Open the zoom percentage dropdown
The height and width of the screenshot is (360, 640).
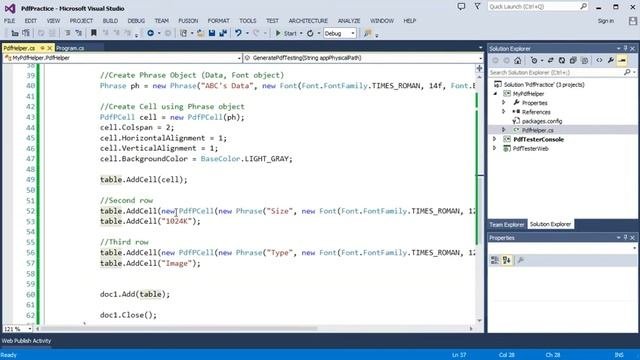coord(29,329)
